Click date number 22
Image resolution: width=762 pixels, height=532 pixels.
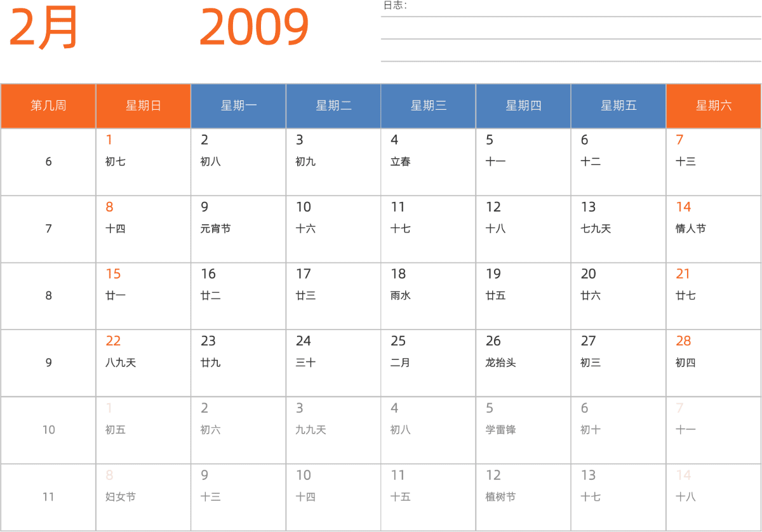113,342
